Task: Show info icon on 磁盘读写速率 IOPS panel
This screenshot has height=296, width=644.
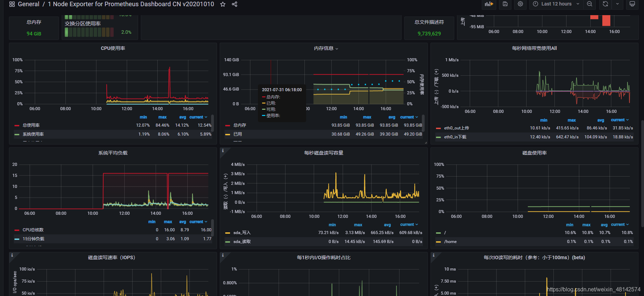Action: click(12, 255)
